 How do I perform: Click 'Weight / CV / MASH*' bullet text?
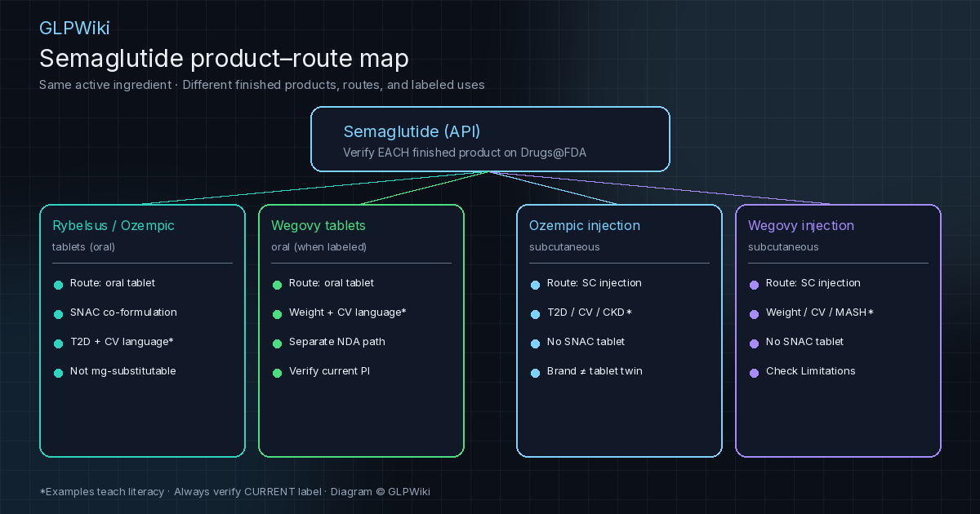(x=820, y=312)
